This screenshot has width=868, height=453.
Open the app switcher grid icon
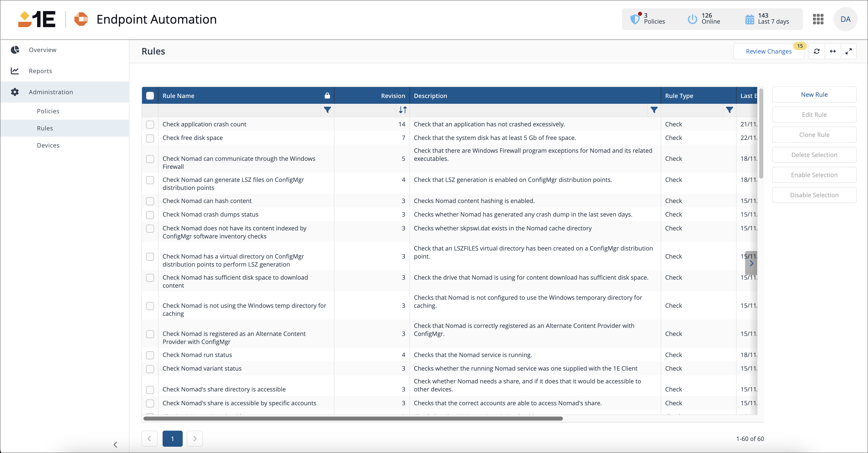pos(818,19)
